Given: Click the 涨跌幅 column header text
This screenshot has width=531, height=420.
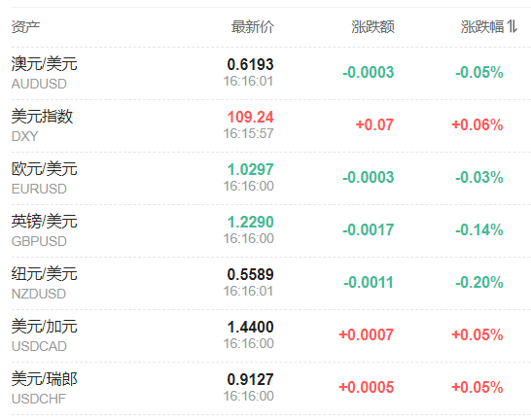Looking at the screenshot, I should 482,27.
